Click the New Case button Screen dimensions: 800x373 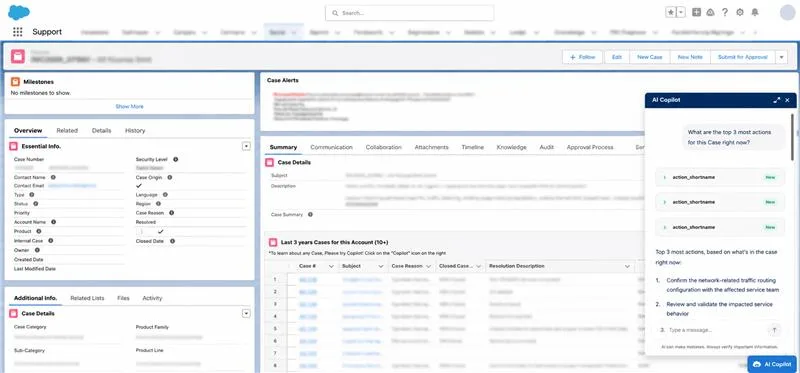649,57
